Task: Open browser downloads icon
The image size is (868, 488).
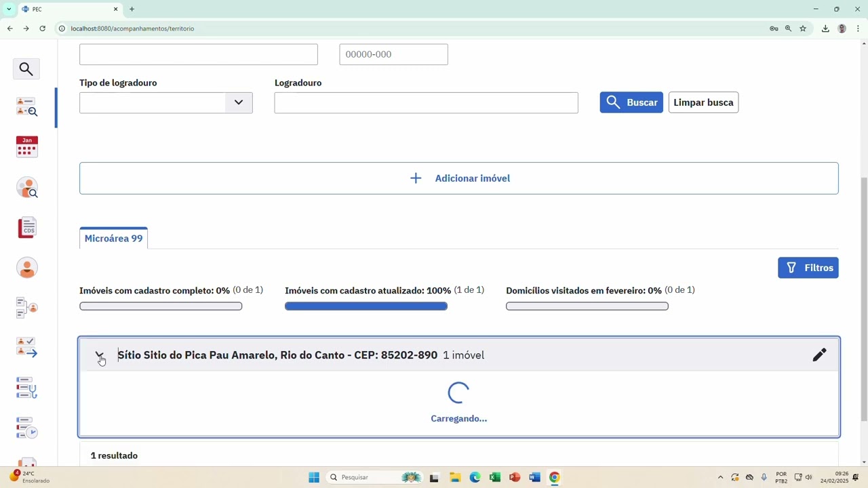Action: (x=825, y=28)
